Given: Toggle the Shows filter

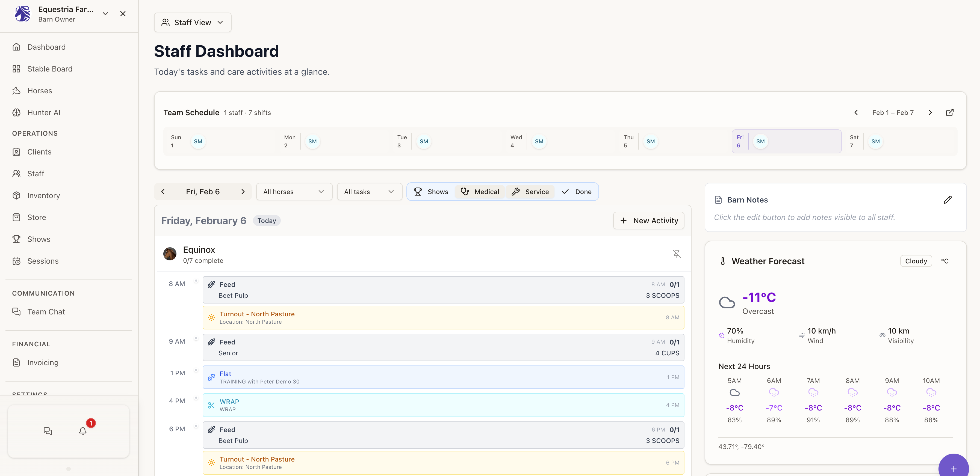Looking at the screenshot, I should 431,192.
